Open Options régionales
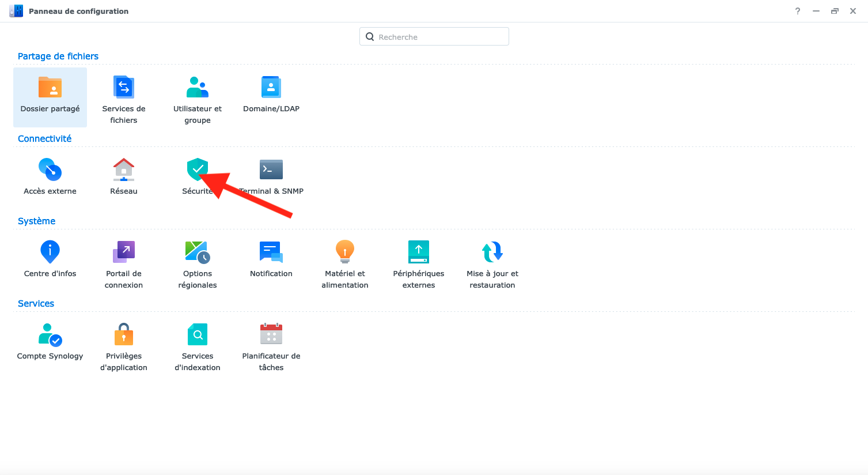The height and width of the screenshot is (475, 868). (x=198, y=252)
